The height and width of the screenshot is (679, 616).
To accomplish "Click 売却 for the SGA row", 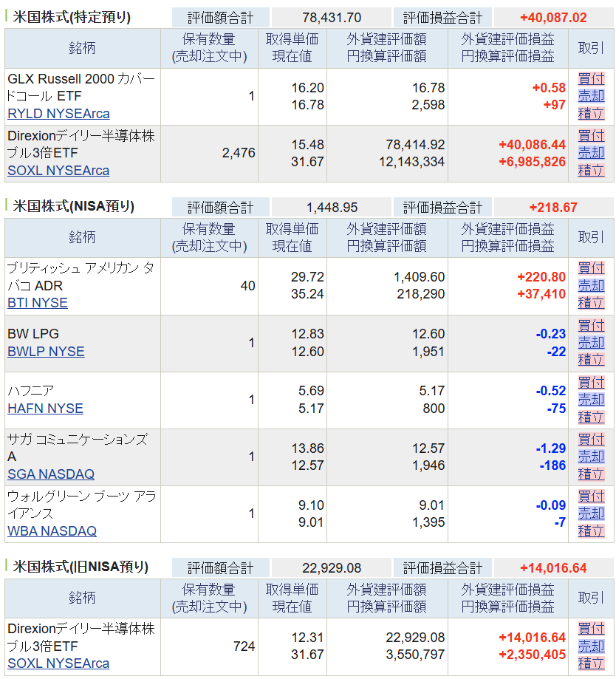I will [x=591, y=457].
